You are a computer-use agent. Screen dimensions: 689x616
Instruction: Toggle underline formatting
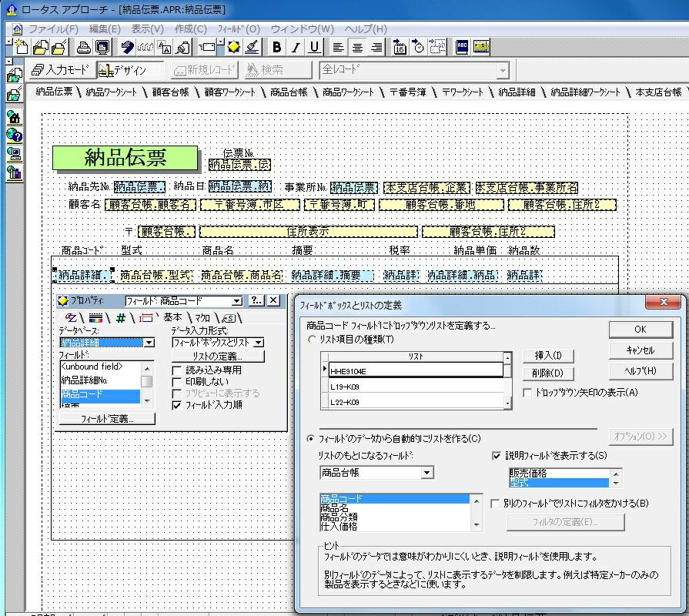(314, 47)
